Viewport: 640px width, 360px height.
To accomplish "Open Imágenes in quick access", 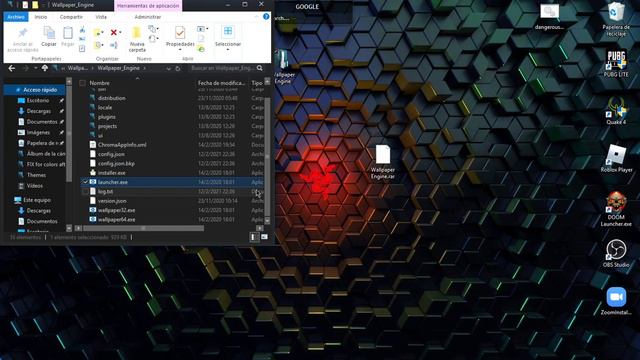I will [x=38, y=132].
